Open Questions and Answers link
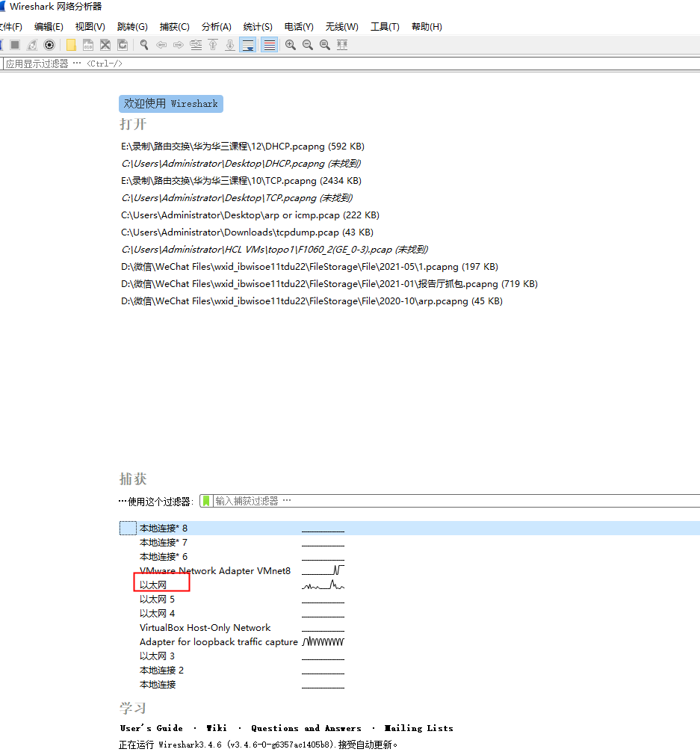The height and width of the screenshot is (752, 700). pos(306,728)
